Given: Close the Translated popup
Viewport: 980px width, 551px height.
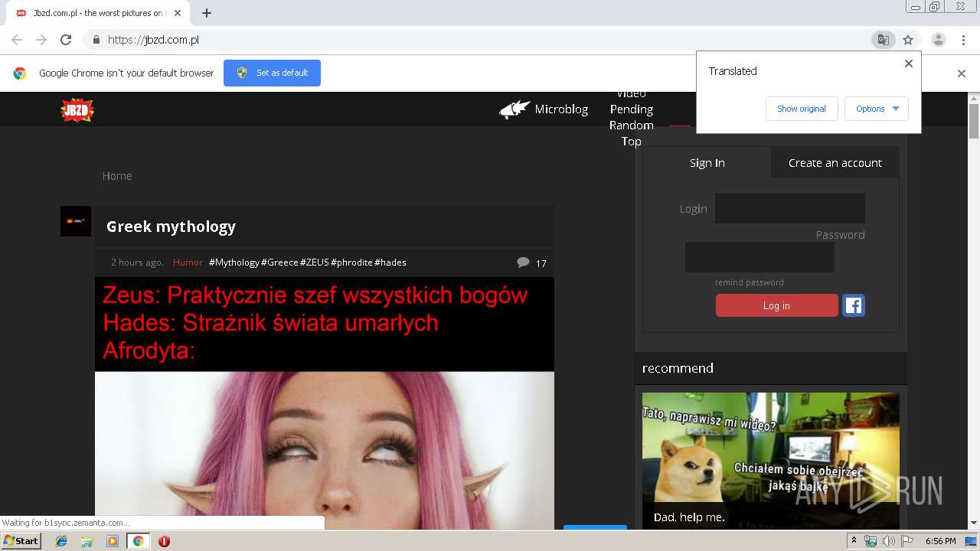Looking at the screenshot, I should (x=909, y=64).
